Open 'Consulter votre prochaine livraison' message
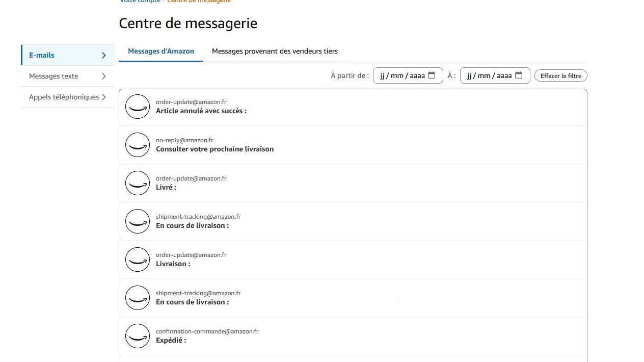 (353, 145)
